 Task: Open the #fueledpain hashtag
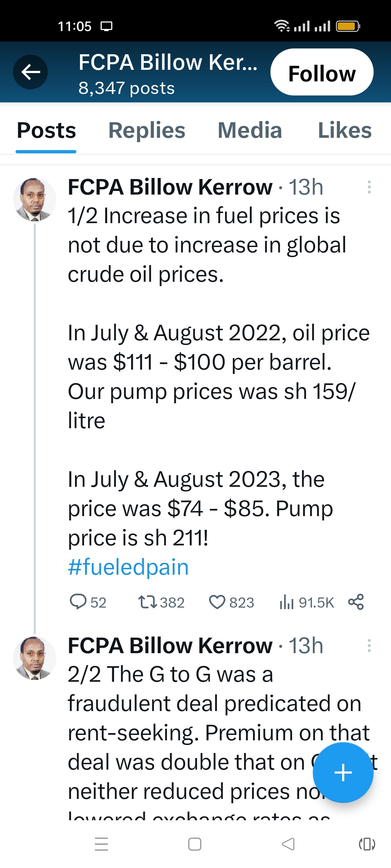[129, 567]
